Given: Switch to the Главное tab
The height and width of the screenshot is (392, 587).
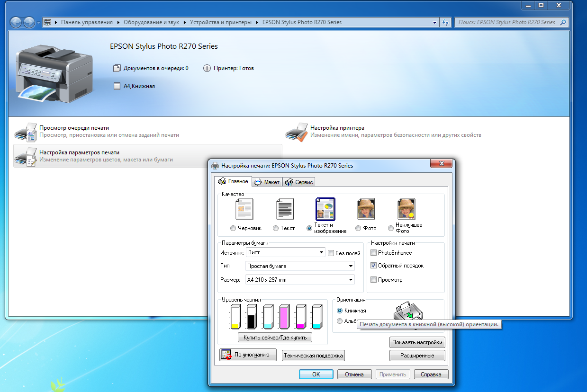Looking at the screenshot, I should click(x=233, y=181).
